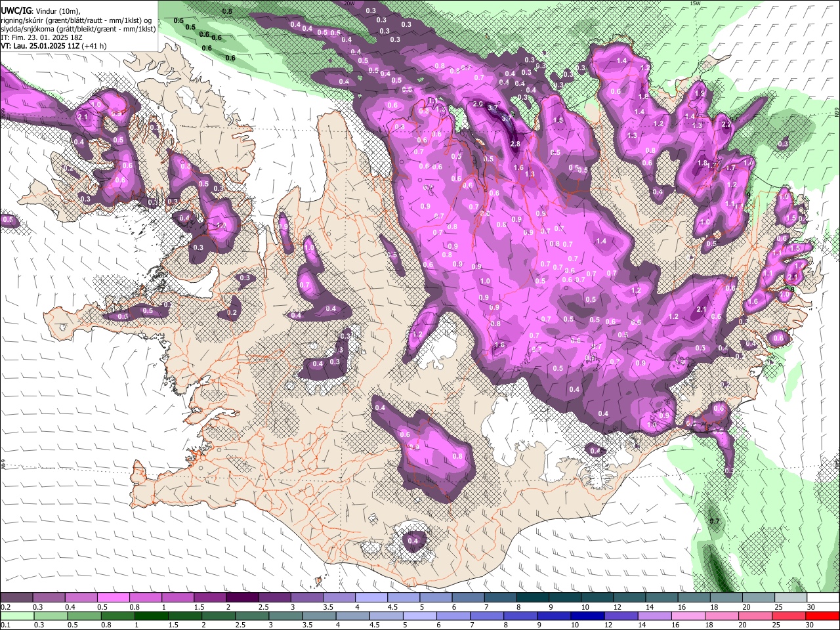Pick the dark teal snow swatch above 8

click(532, 598)
